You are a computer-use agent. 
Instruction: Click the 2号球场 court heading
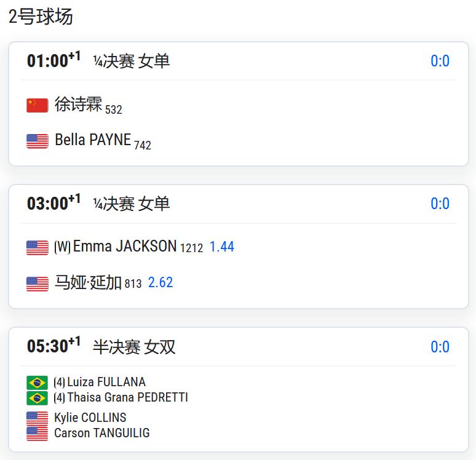pos(41,17)
